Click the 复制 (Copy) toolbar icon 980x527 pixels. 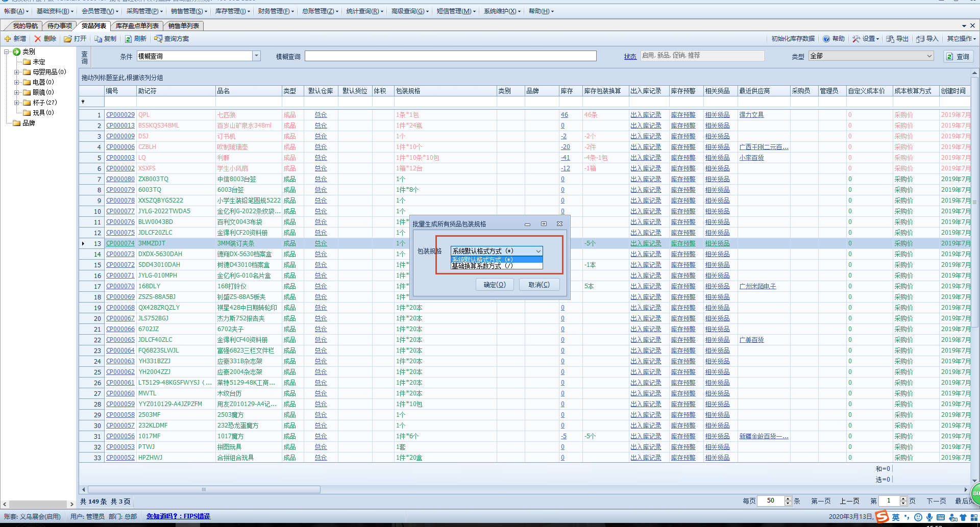(x=99, y=39)
